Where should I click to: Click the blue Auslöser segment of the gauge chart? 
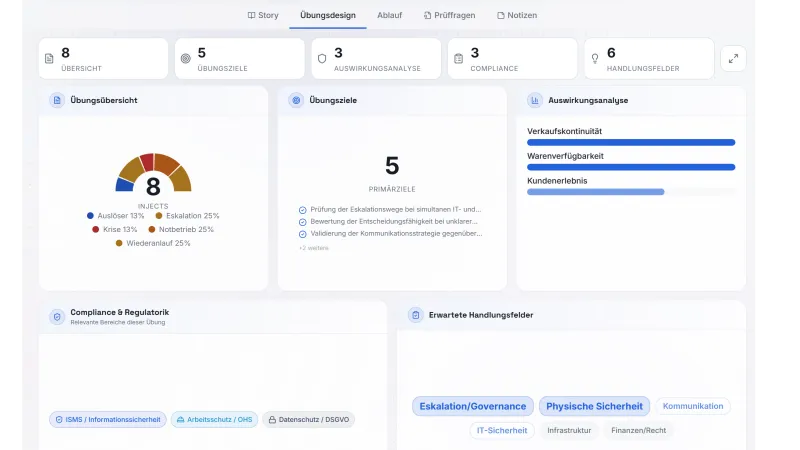(125, 185)
